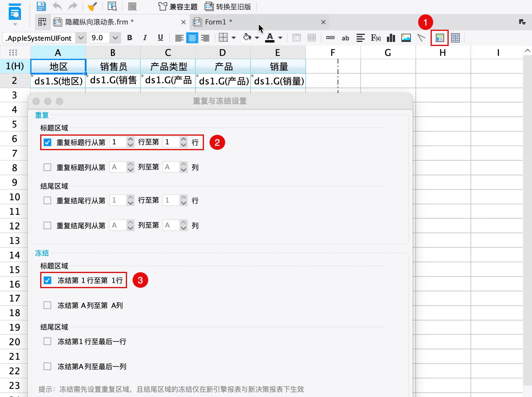
Task: Align cell text to the left
Action: coord(179,38)
